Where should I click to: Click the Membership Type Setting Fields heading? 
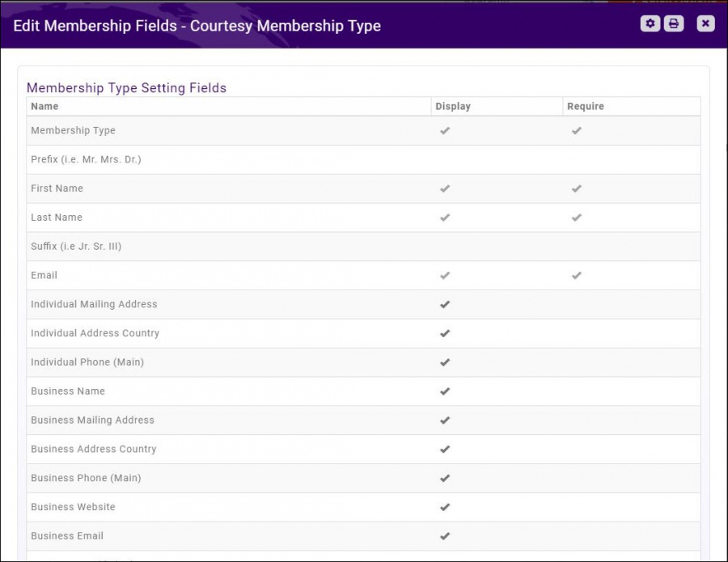click(x=126, y=87)
